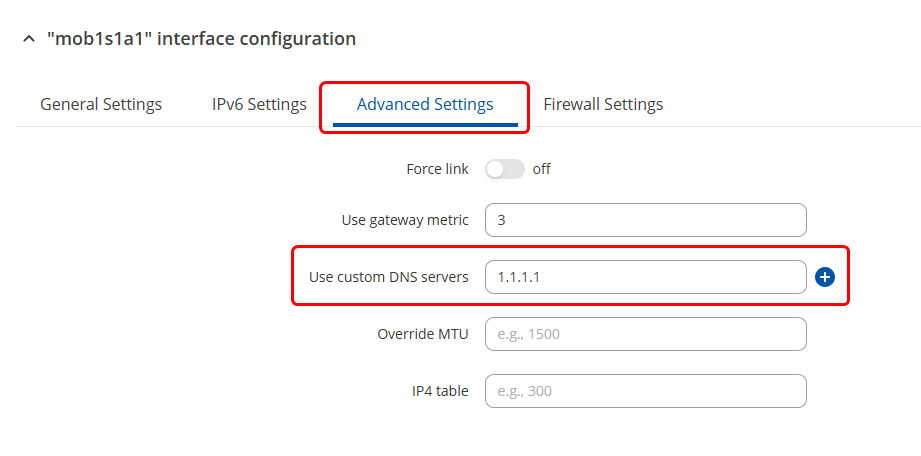Viewport: 921px width, 456px height.
Task: Go to the Firewall Settings tab
Action: pyautogui.click(x=603, y=104)
